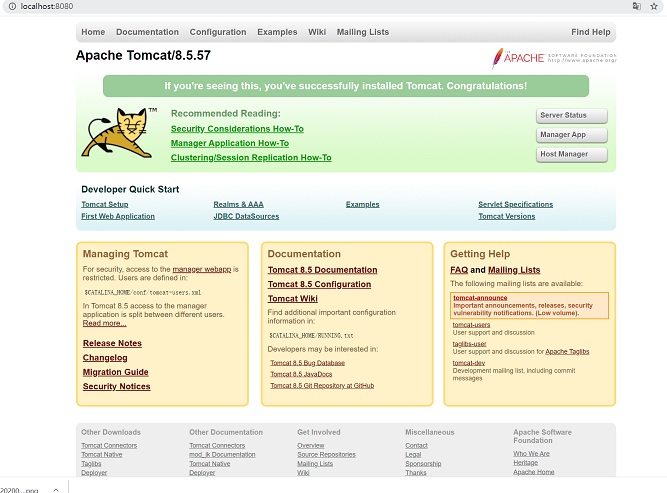Open the Wiki nav item
Screen dimensions: 667x493
click(x=317, y=32)
